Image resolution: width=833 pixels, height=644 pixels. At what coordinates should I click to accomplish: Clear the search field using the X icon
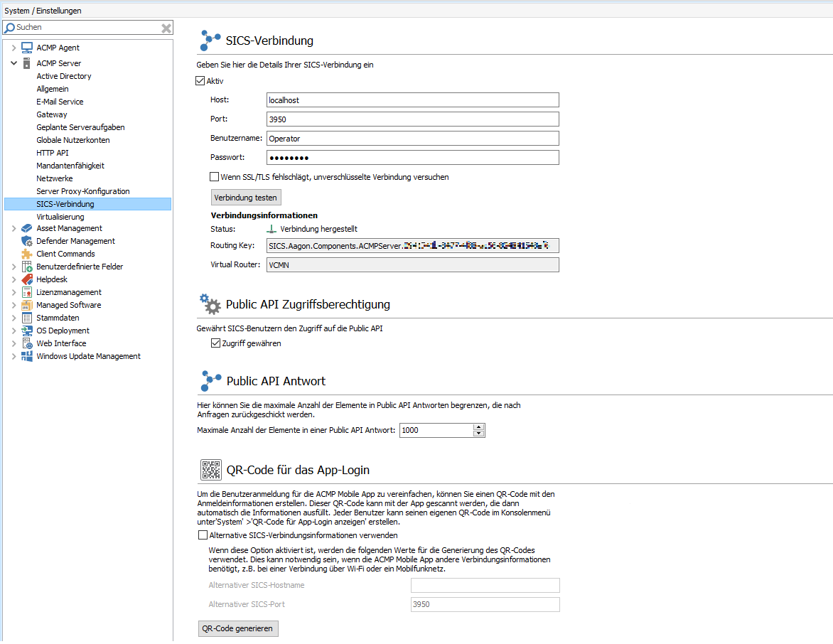coord(166,27)
